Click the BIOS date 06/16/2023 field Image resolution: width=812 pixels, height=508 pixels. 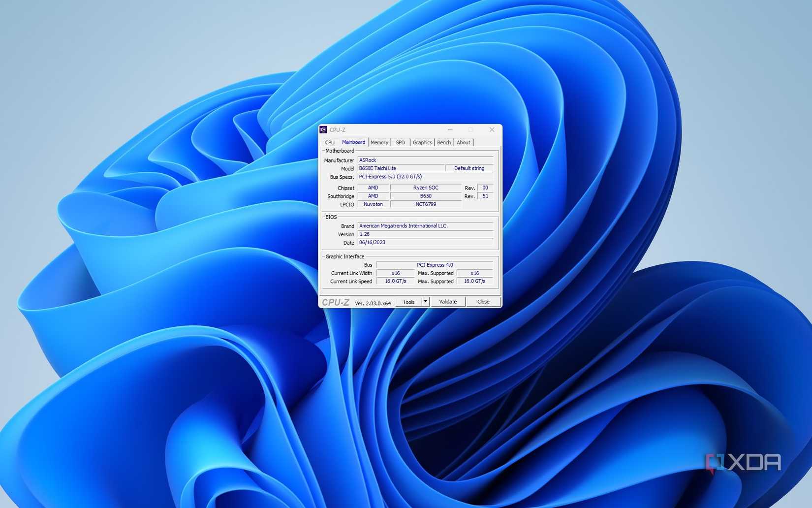[425, 243]
